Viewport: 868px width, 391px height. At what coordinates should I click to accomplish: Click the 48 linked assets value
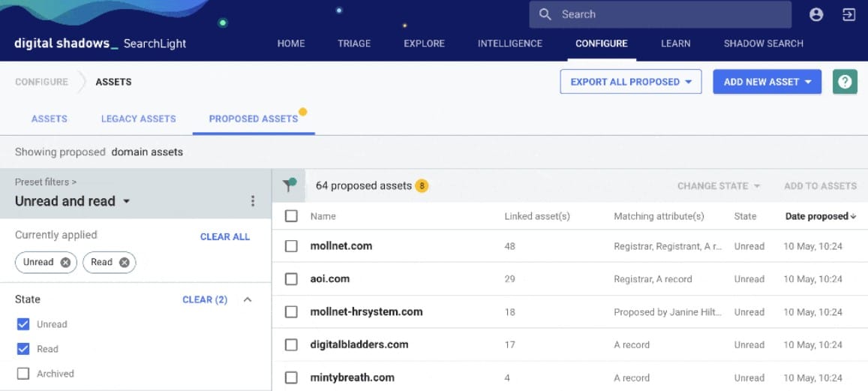510,246
